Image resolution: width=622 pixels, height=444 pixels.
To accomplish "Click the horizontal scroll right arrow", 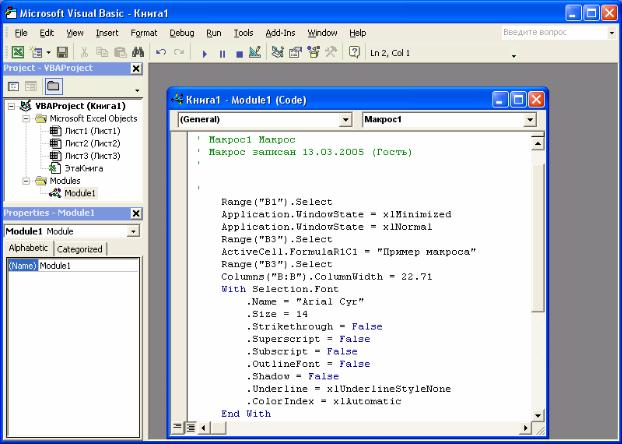I will [x=526, y=428].
